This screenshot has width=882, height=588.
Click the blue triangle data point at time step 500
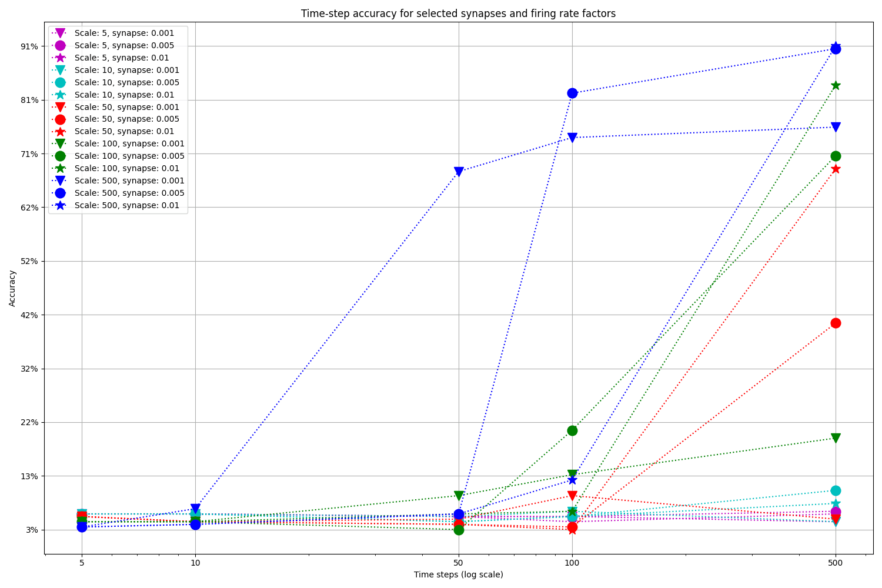[836, 128]
